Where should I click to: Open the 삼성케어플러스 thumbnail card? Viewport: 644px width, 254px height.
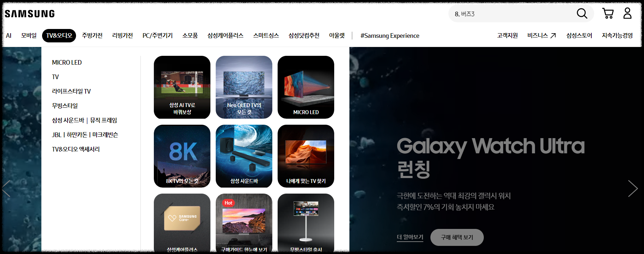click(x=182, y=223)
